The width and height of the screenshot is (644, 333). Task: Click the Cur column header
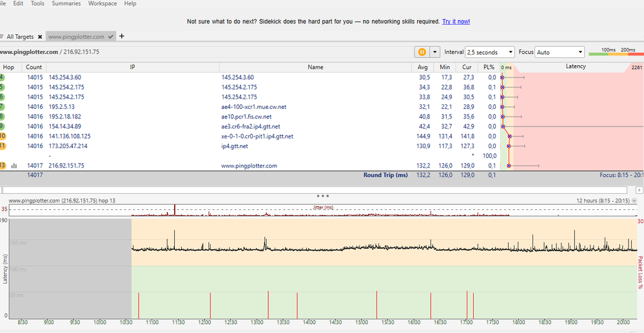click(467, 67)
